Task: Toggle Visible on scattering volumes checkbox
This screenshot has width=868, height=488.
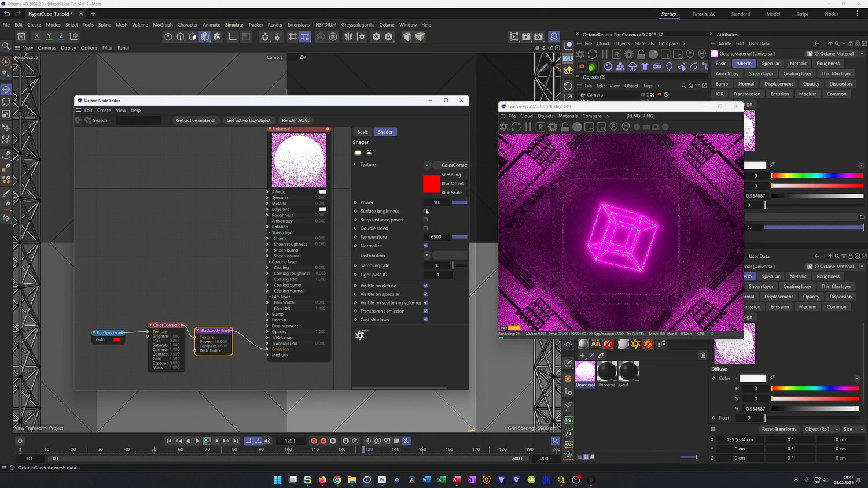Action: tap(425, 302)
